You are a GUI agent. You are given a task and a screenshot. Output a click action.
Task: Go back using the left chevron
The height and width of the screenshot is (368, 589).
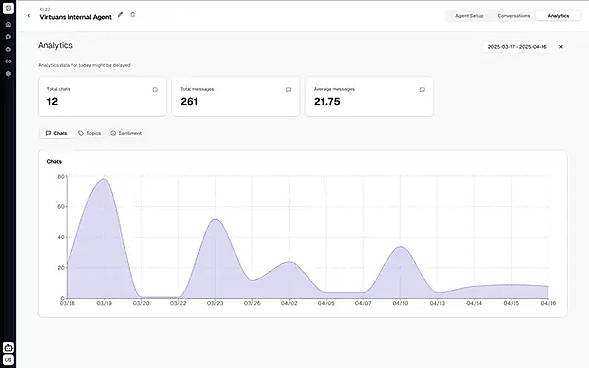point(29,16)
